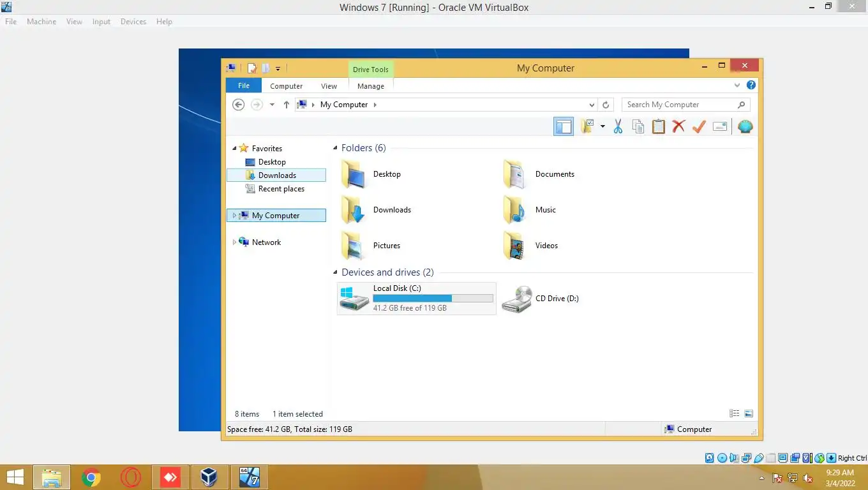Select the Desktop folder in main pane
This screenshot has height=490, width=868.
tap(371, 174)
